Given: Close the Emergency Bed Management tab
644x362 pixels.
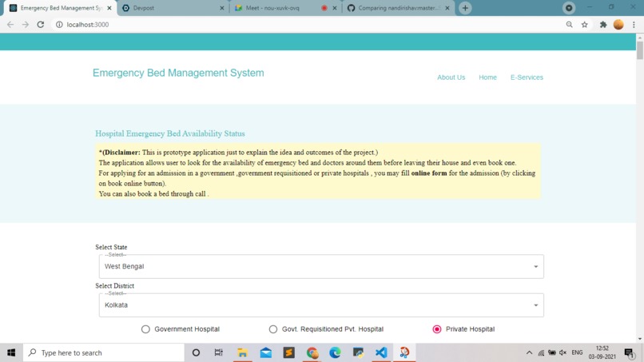Looking at the screenshot, I should (x=109, y=8).
